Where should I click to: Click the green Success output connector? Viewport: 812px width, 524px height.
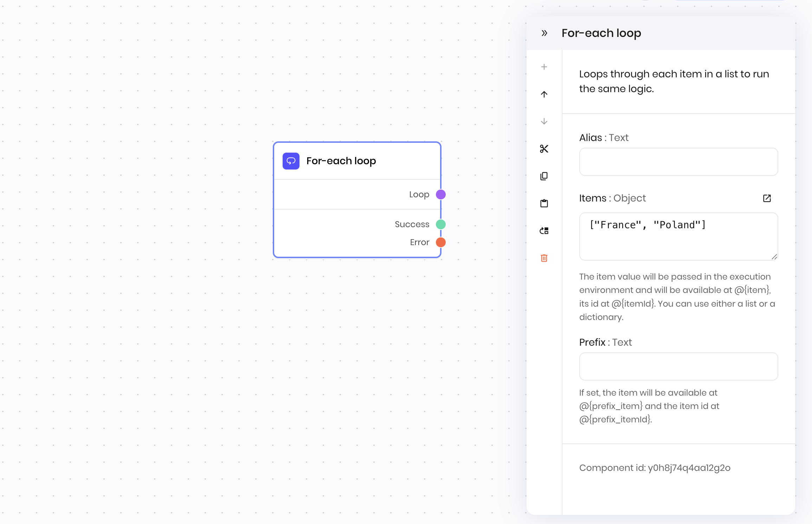(x=441, y=224)
